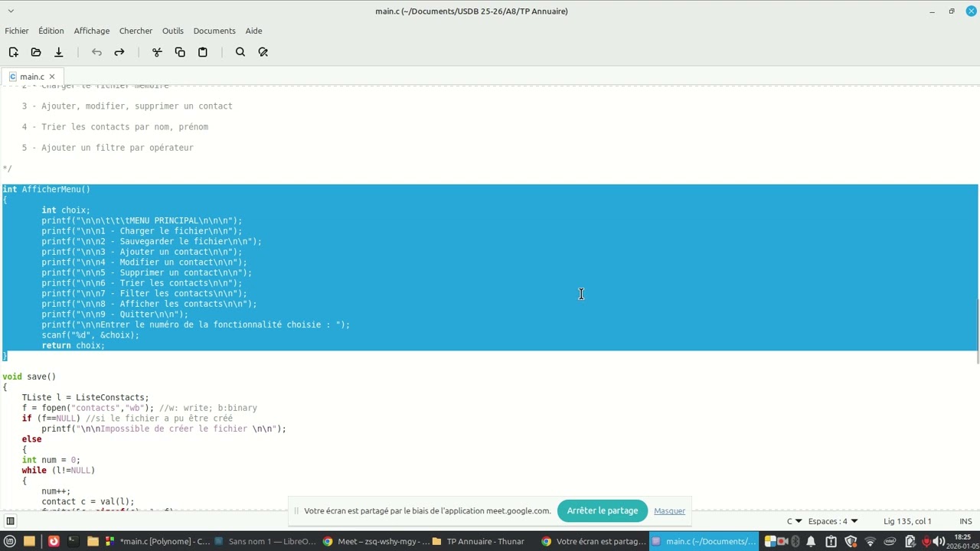
Task: Save file with the download-arrow toolbar icon
Action: 58,52
